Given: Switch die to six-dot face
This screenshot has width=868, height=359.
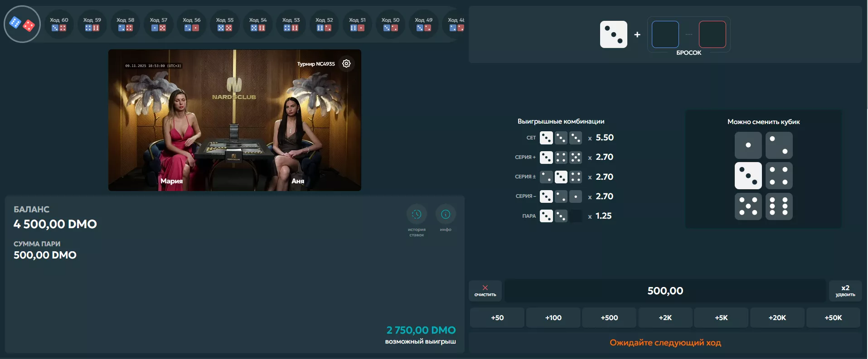Looking at the screenshot, I should [779, 206].
